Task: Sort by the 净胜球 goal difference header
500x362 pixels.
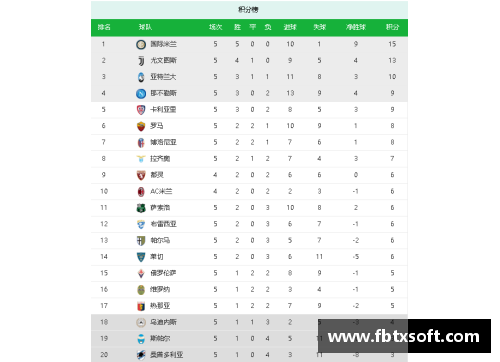Action: 356,27
